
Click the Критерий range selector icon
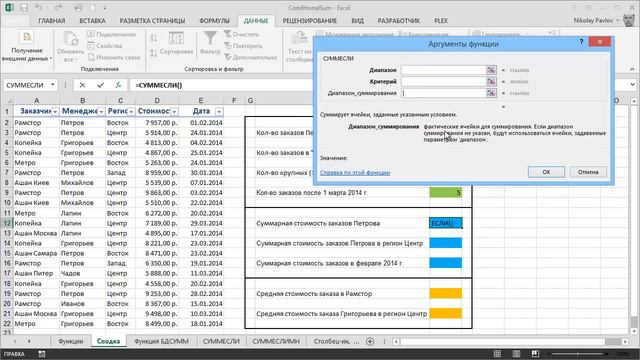point(491,82)
